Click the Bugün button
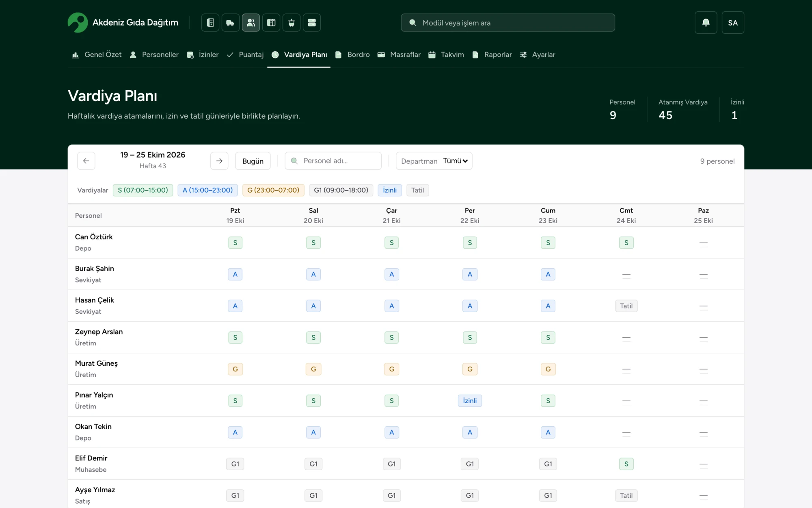Viewport: 812px width, 508px height. 253,161
